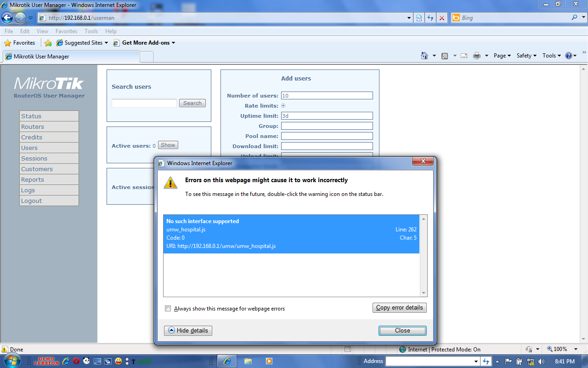Click the Print icon in command bar
This screenshot has height=368, width=588.
pos(477,56)
